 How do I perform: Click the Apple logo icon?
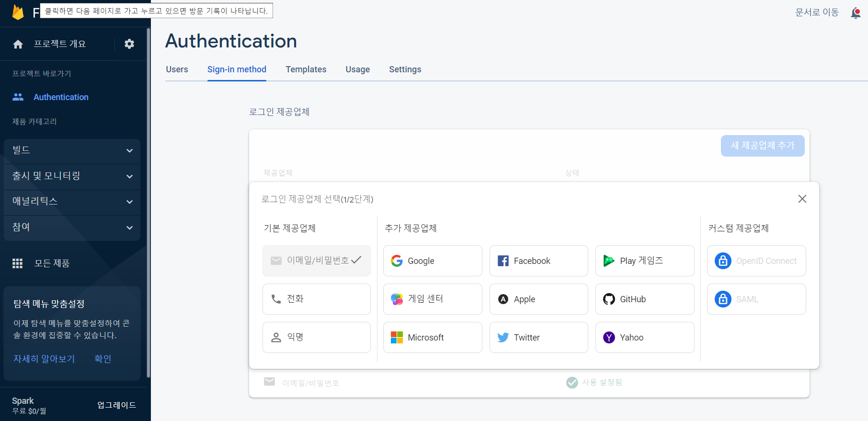click(503, 299)
